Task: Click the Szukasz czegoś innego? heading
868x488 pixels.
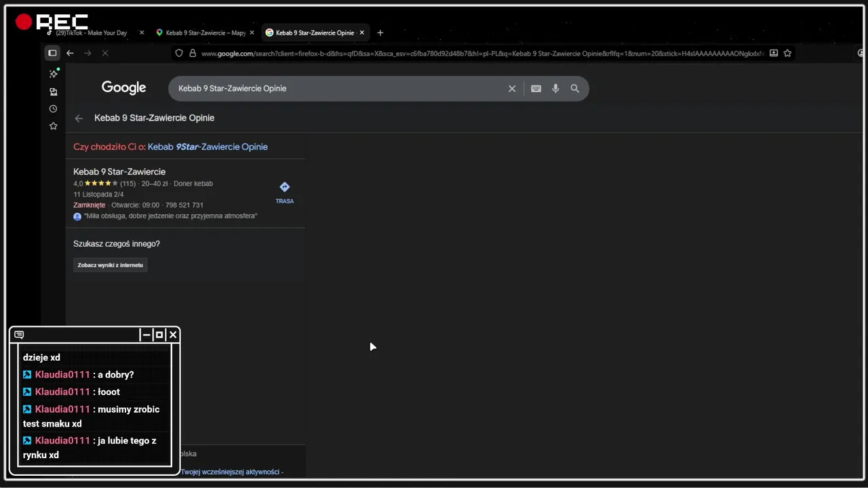Action: (x=117, y=244)
